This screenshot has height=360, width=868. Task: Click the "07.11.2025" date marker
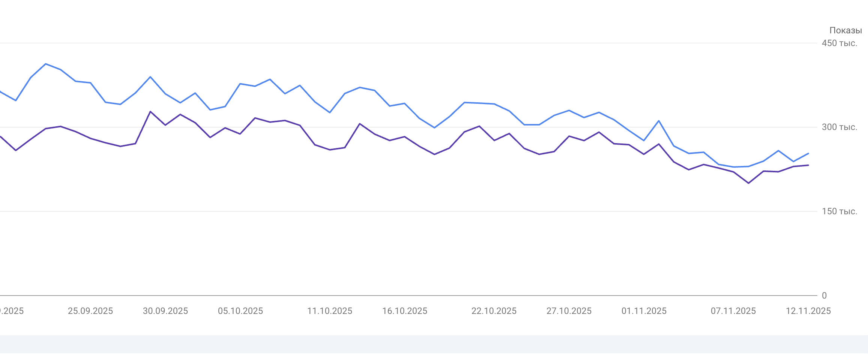pos(733,311)
